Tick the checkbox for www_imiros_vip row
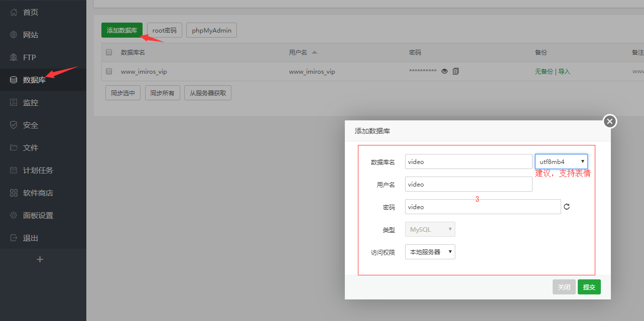The image size is (644, 321). (109, 71)
